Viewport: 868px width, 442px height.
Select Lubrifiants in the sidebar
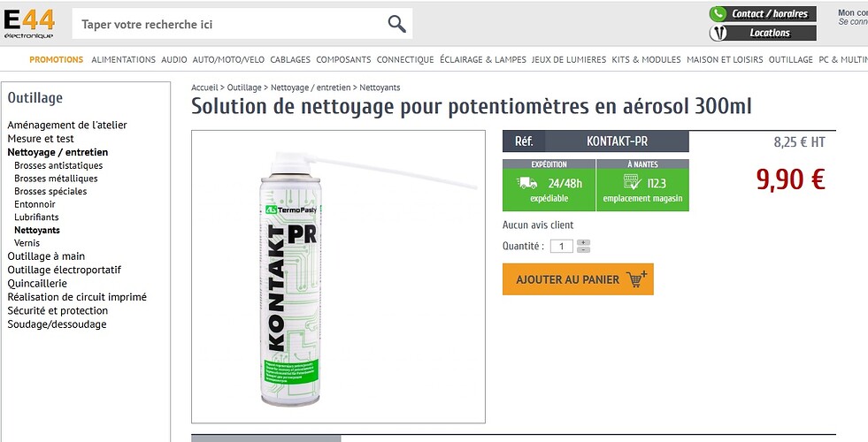36,217
